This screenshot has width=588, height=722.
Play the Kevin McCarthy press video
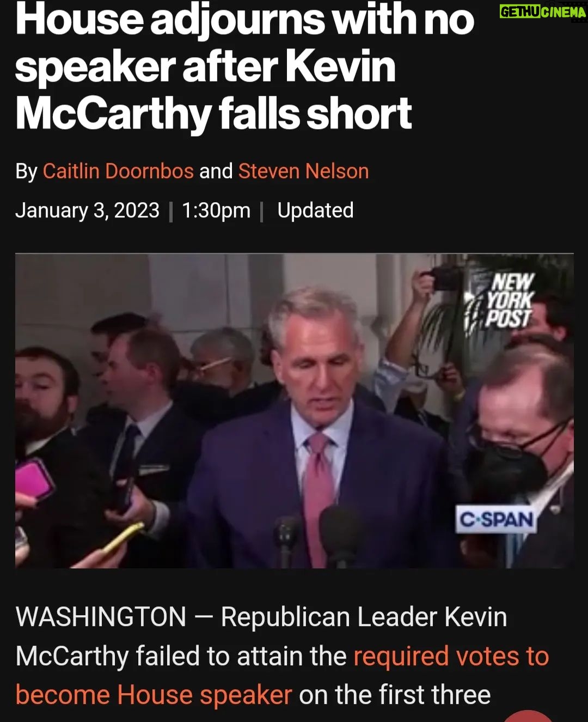coord(294,411)
